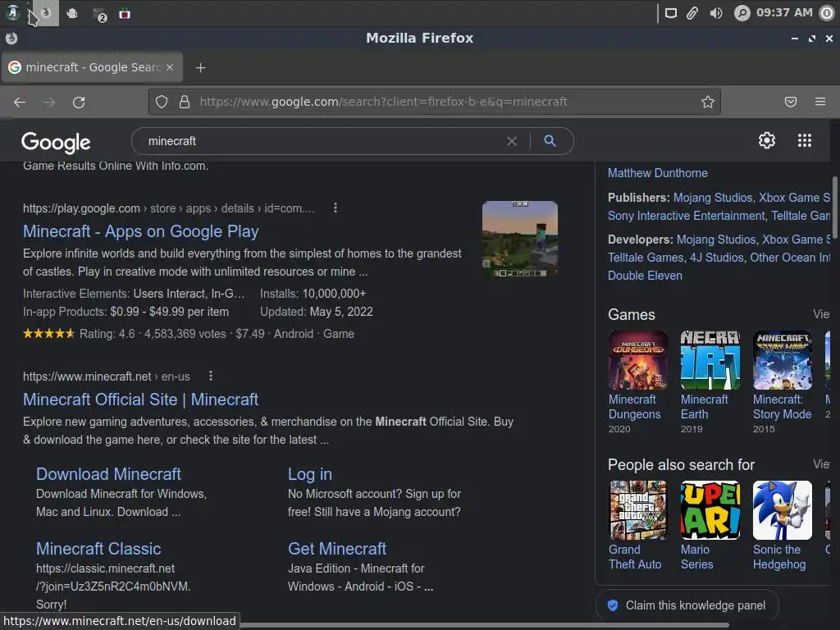The height and width of the screenshot is (630, 840).
Task: Open Firefox hamburger menu
Action: pyautogui.click(x=820, y=102)
